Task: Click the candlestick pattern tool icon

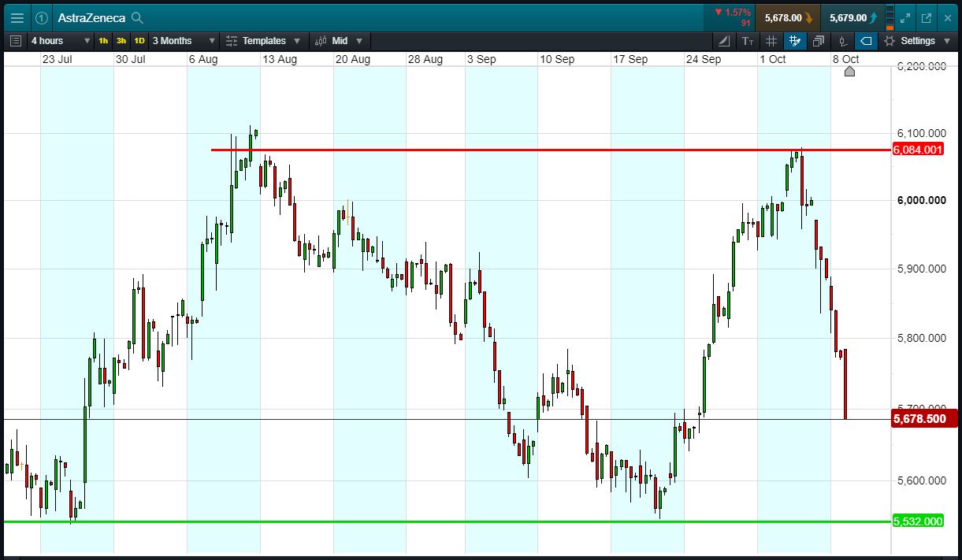Action: point(842,41)
